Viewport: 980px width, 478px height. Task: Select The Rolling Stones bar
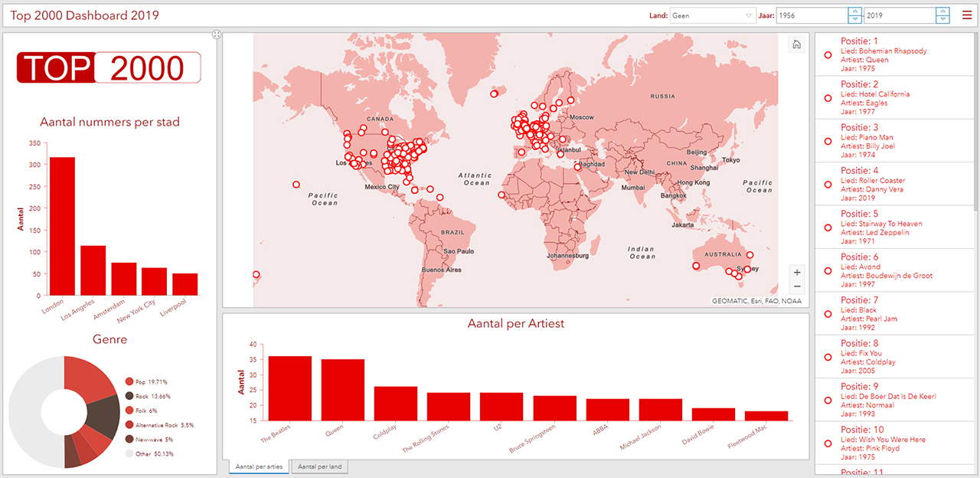449,407
